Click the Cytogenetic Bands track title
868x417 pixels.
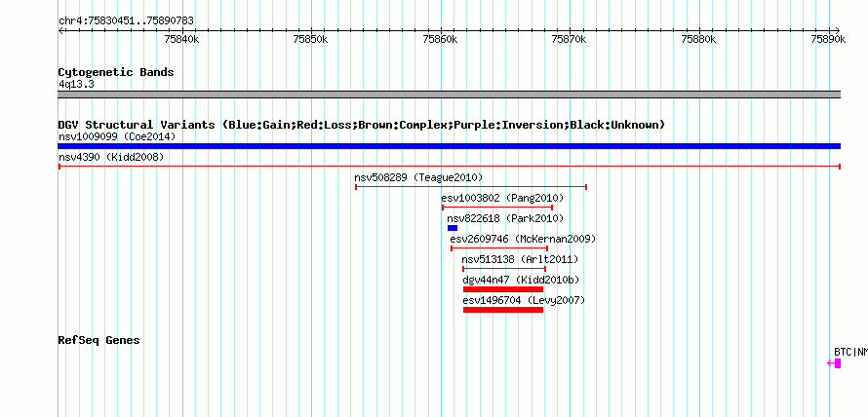(116, 72)
